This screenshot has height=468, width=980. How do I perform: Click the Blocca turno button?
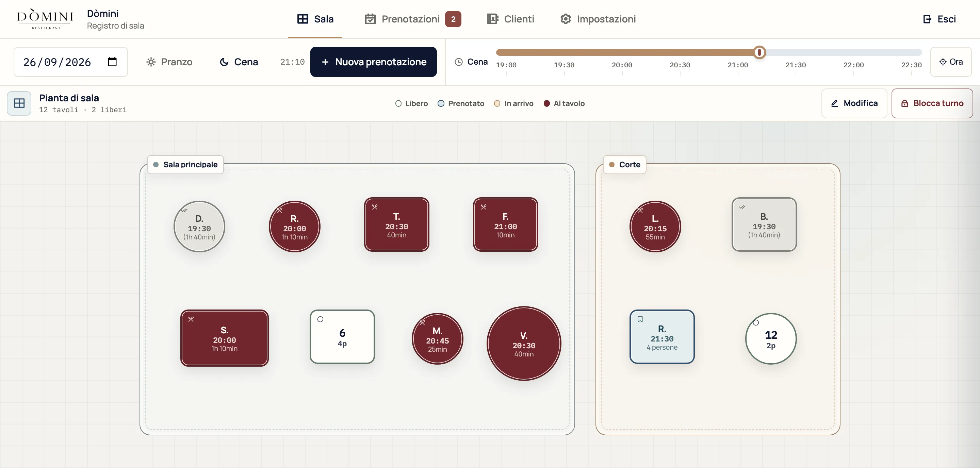pos(932,103)
